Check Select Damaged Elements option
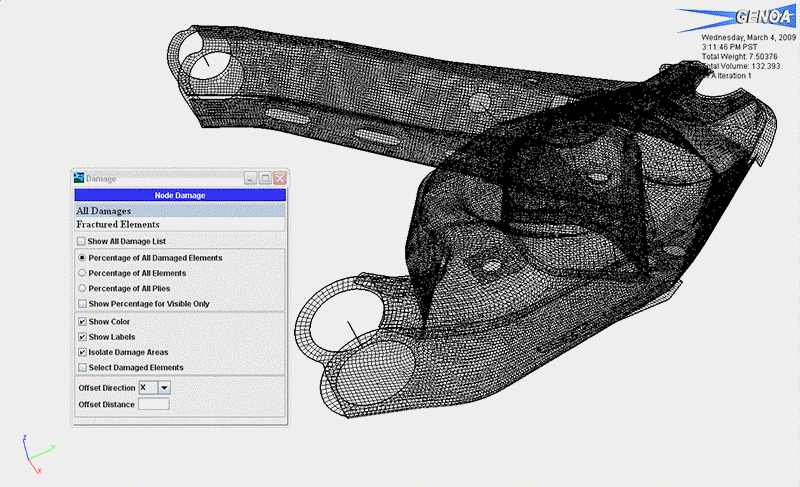Viewport: 800px width, 487px height. coord(82,367)
